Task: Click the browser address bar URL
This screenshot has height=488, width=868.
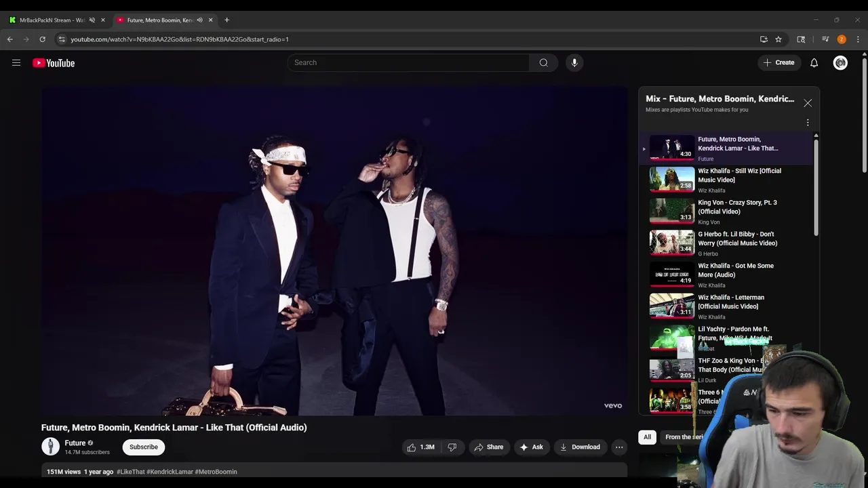Action: point(180,39)
